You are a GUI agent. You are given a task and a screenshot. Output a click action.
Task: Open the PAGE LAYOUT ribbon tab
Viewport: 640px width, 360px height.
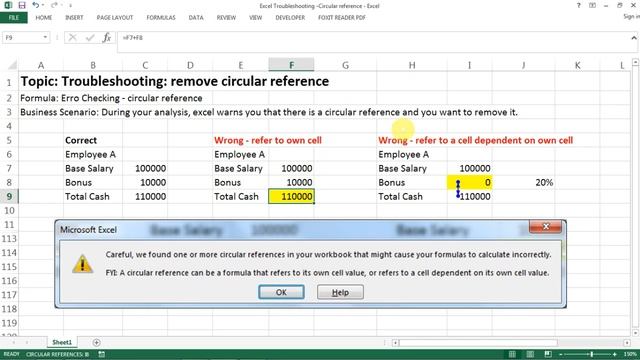(115, 18)
